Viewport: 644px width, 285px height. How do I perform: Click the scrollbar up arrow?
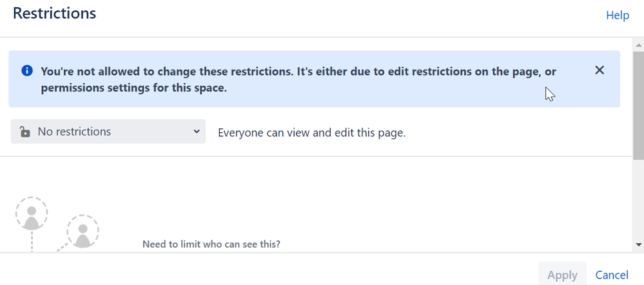638,44
